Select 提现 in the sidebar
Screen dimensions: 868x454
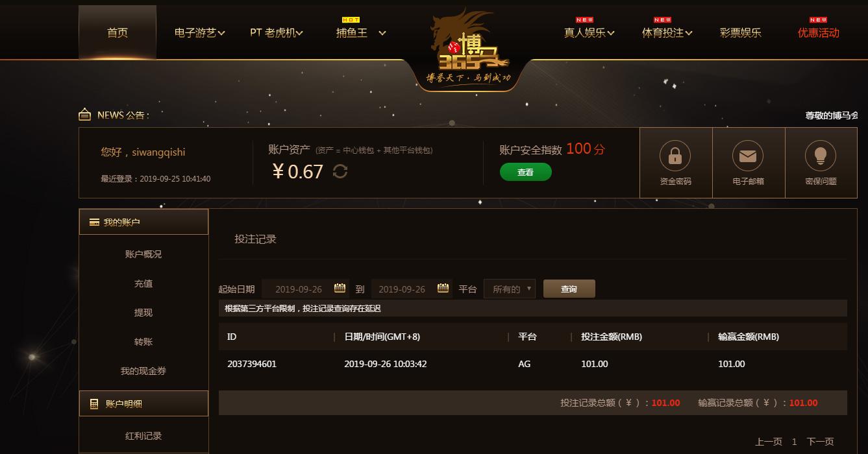point(143,313)
